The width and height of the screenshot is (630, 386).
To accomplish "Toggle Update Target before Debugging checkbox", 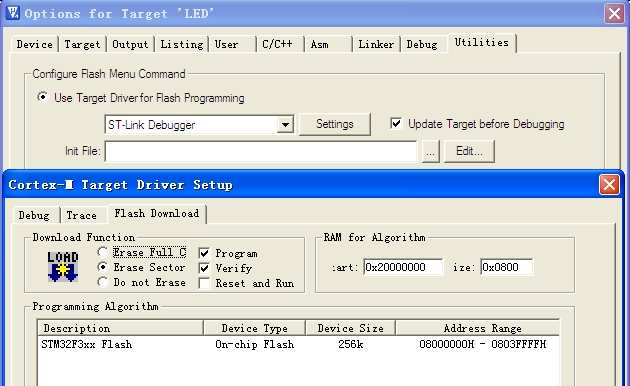I will (396, 124).
